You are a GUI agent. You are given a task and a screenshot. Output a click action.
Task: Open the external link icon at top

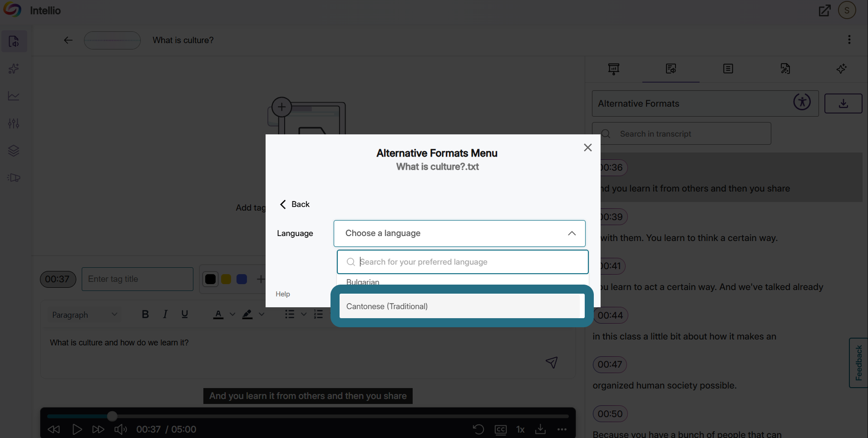(824, 10)
